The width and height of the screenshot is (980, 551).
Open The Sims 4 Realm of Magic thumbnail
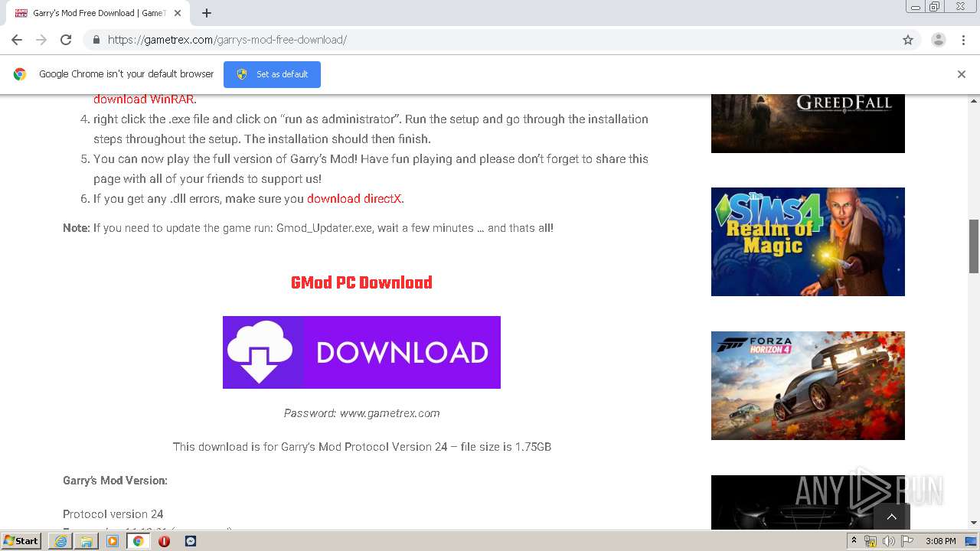click(808, 242)
